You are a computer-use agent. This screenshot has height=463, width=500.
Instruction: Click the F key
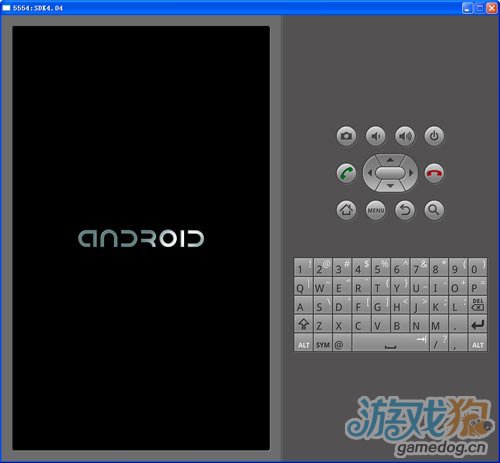(361, 305)
